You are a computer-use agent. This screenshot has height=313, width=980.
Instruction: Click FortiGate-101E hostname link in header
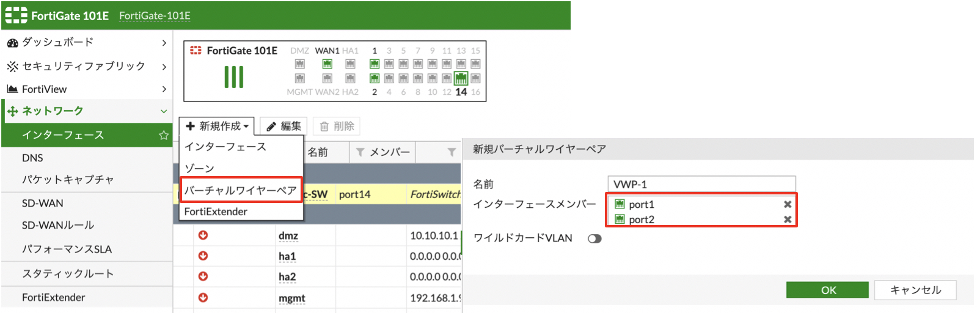[x=155, y=16]
